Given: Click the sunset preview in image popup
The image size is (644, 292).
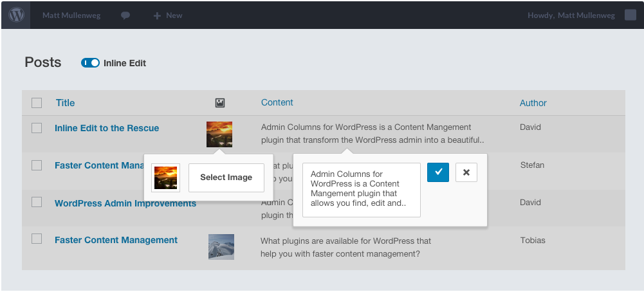Looking at the screenshot, I should 165,178.
